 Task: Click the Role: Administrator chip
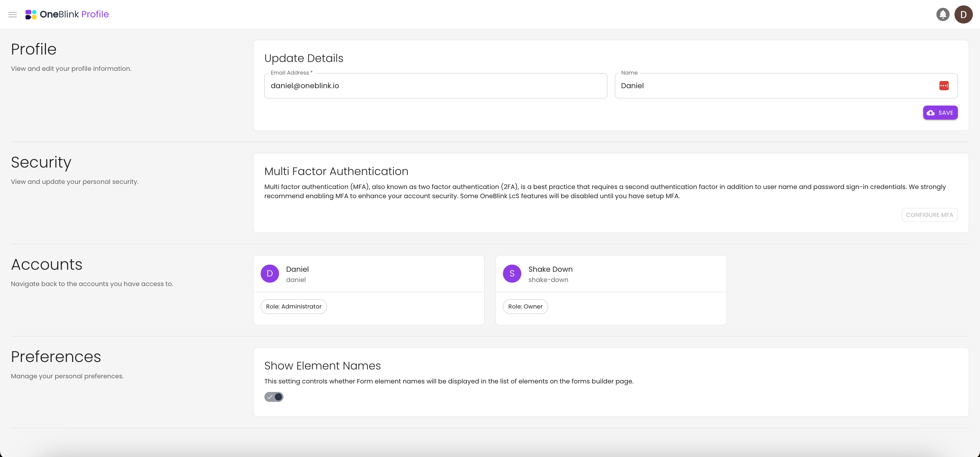(x=294, y=306)
